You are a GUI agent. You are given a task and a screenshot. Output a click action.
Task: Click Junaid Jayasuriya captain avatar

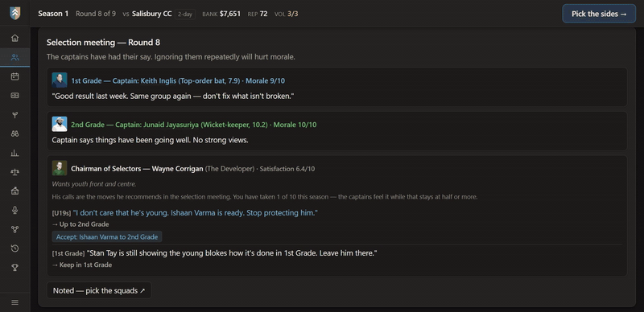(x=60, y=124)
